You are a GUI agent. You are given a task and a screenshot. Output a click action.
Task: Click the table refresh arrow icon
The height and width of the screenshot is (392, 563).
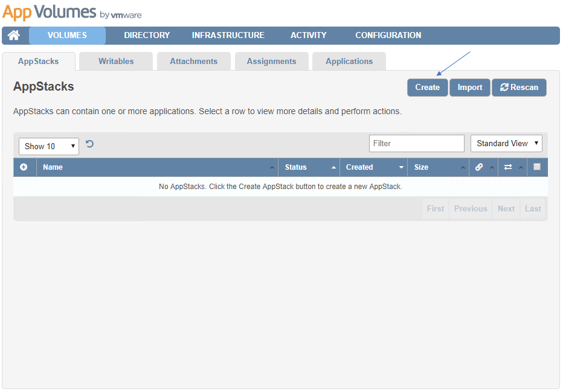(89, 144)
